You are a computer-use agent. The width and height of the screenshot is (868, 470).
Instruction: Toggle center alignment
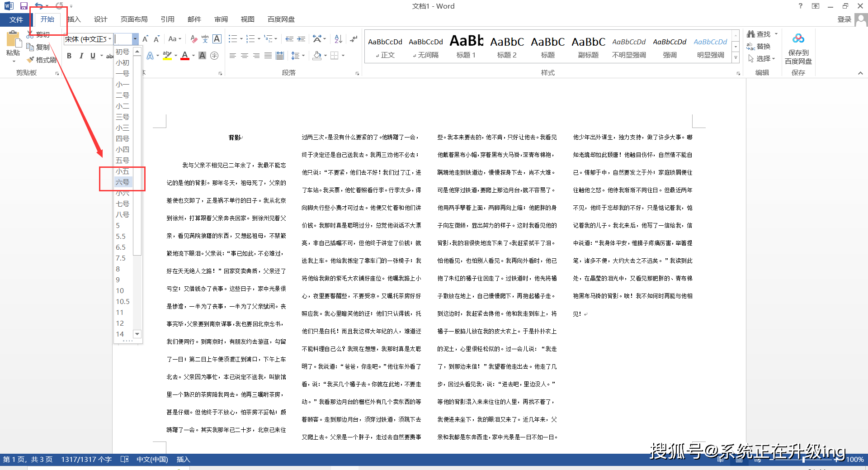pyautogui.click(x=245, y=56)
